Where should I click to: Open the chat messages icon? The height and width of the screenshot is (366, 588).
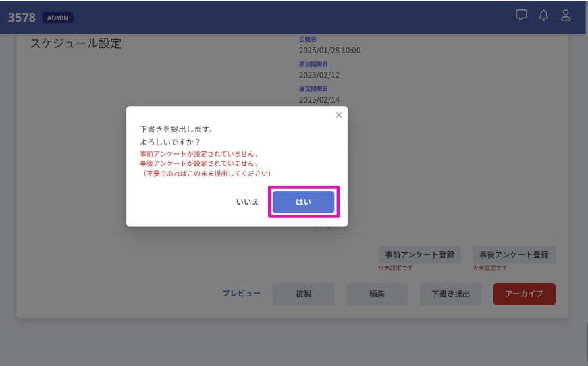521,16
